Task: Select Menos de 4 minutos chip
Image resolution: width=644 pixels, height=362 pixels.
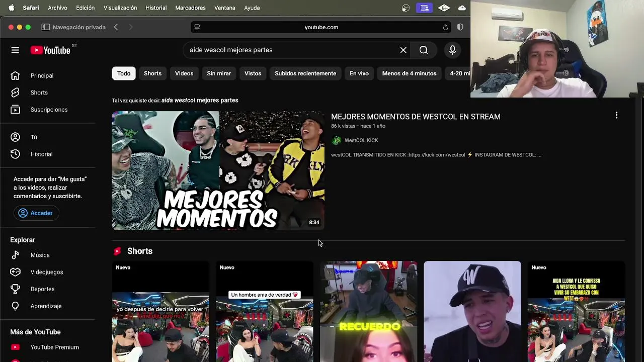Action: 409,73
